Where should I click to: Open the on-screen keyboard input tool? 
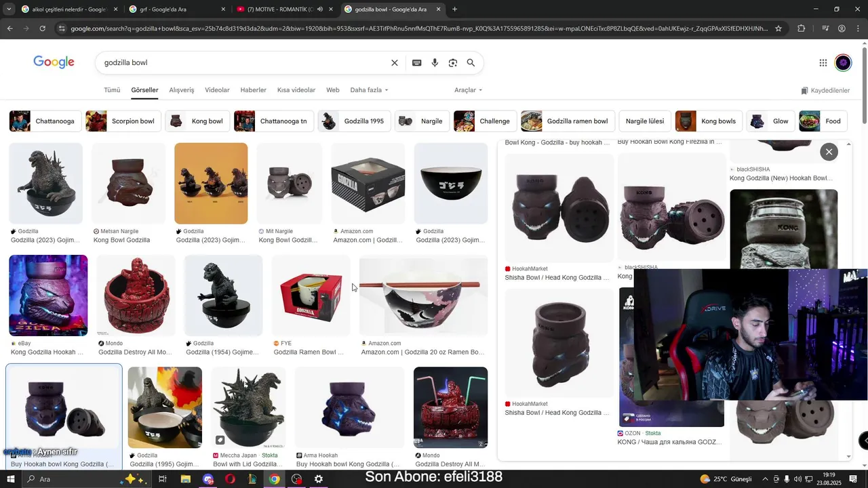coord(416,63)
